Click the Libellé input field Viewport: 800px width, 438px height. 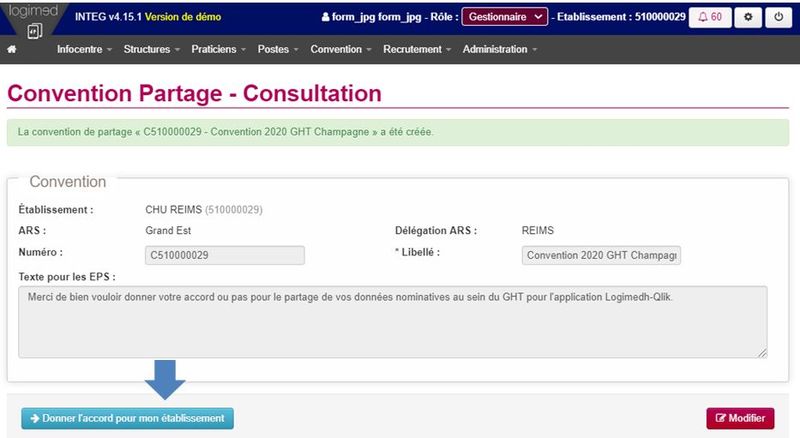601,255
